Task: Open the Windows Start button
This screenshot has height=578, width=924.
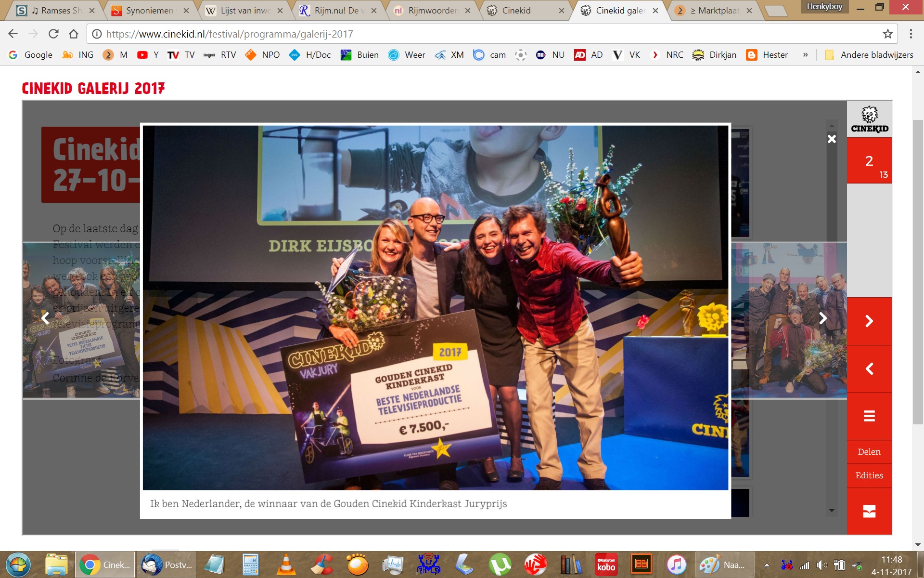Action: [18, 565]
